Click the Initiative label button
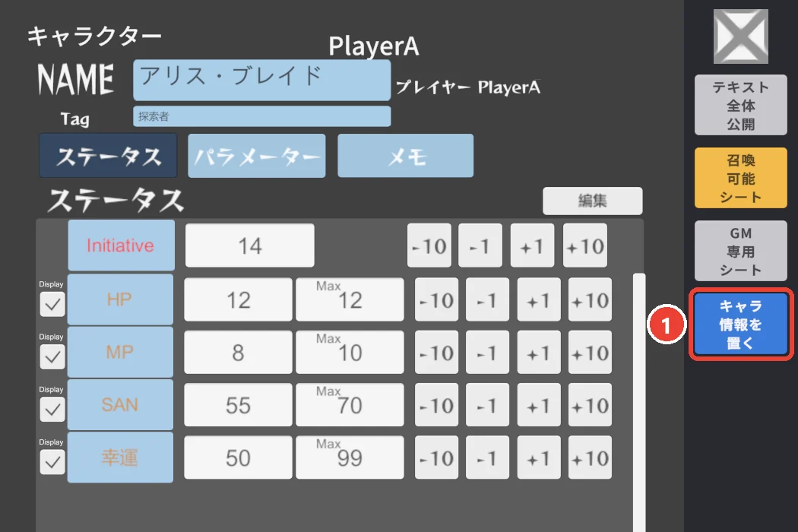The image size is (798, 532). click(x=121, y=245)
